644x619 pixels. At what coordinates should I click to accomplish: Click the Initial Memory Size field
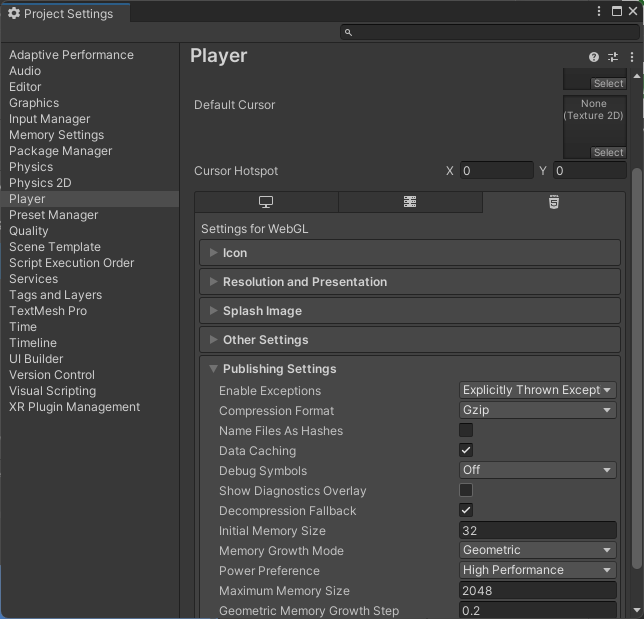pos(537,531)
